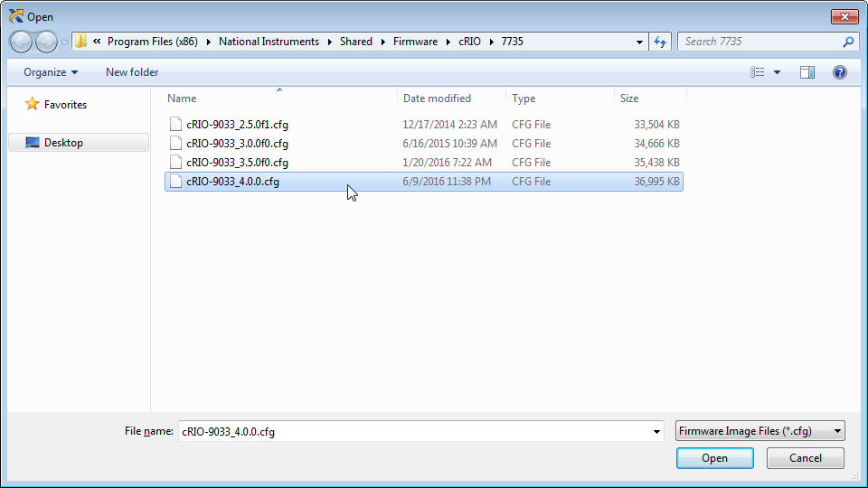Select file cRIO-9033_4.0.0.cfg
The width and height of the screenshot is (868, 488).
[232, 182]
